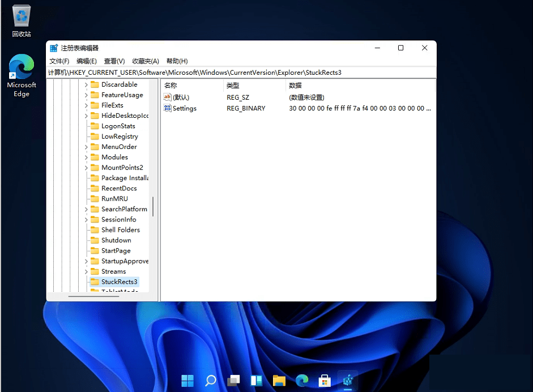Expand the Discardable tree node
The width and height of the screenshot is (533, 392).
[87, 85]
